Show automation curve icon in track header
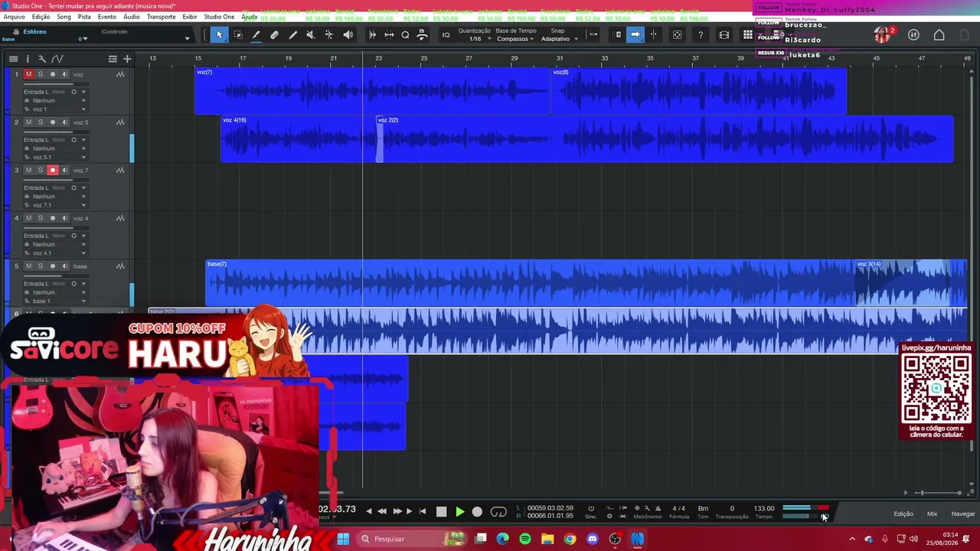The width and height of the screenshot is (980, 551). click(57, 59)
